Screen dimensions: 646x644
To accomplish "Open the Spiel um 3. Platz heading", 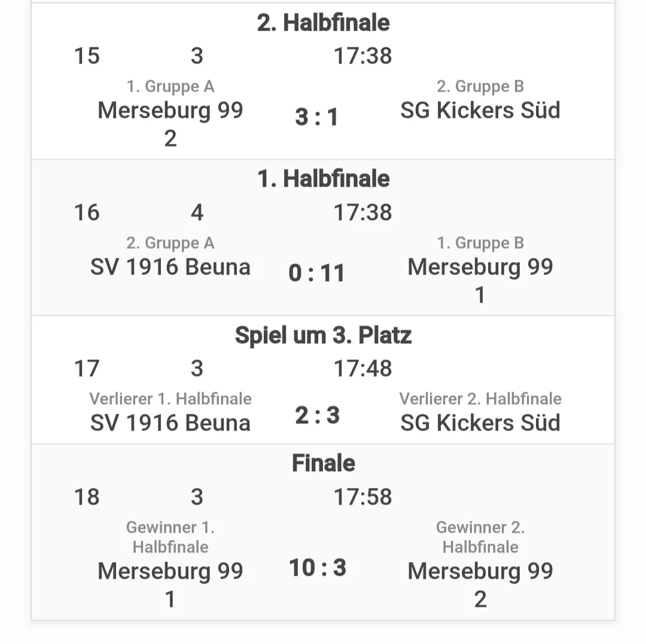I will [323, 335].
